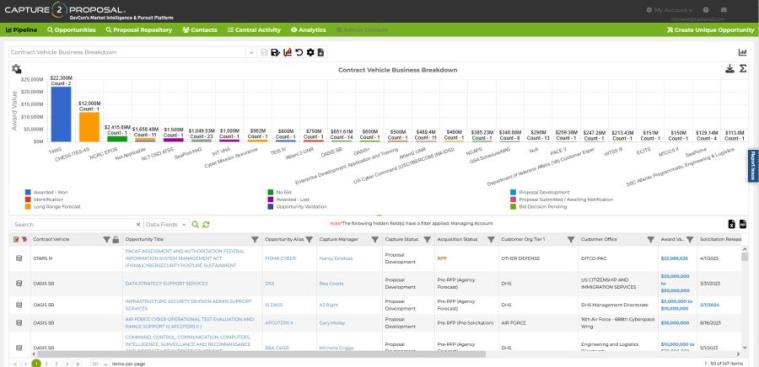Click the help question mark icon in header
This screenshot has width=759, height=367.
(706, 10)
